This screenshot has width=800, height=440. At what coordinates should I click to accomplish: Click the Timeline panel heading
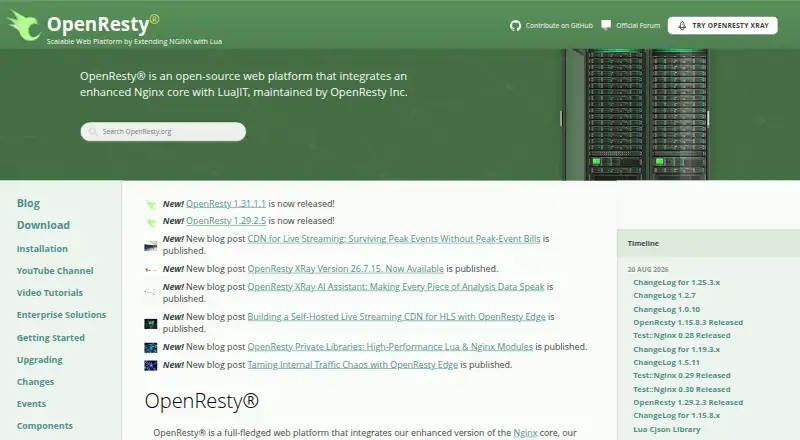[x=643, y=243]
